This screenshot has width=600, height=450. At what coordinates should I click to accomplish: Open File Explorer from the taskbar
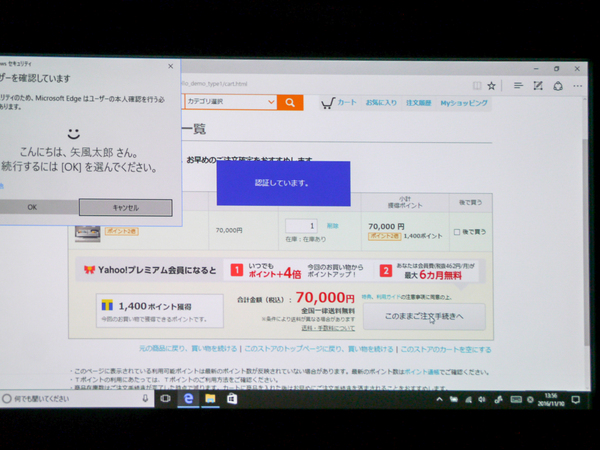(x=210, y=399)
